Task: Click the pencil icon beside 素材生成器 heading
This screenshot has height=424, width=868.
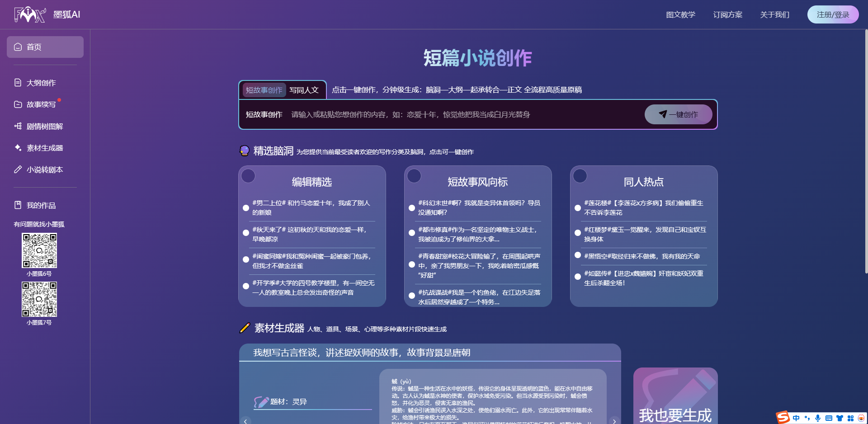Action: coord(245,329)
